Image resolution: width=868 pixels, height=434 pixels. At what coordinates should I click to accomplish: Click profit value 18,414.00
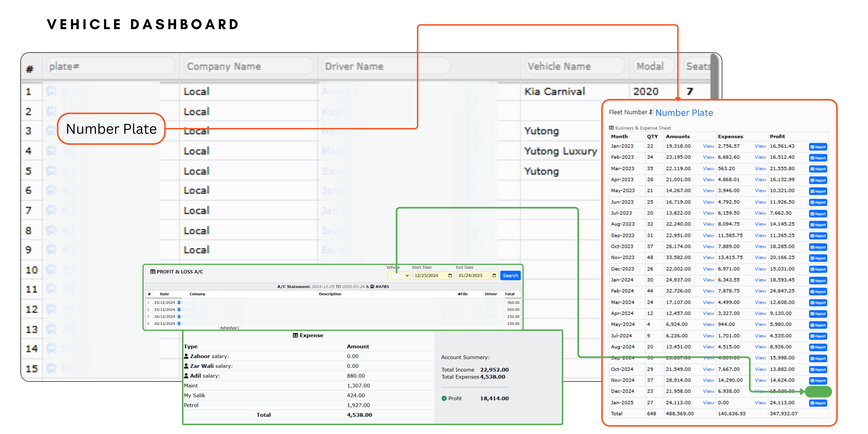coord(494,398)
